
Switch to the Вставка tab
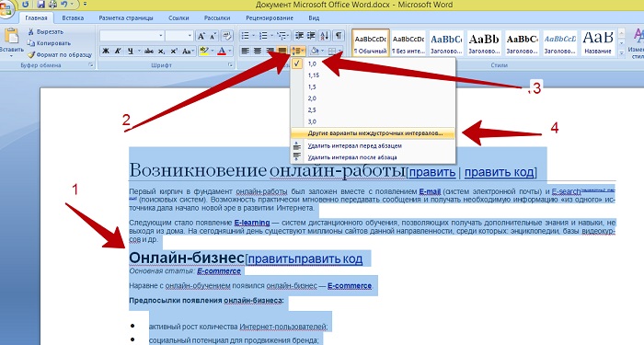pyautogui.click(x=73, y=18)
